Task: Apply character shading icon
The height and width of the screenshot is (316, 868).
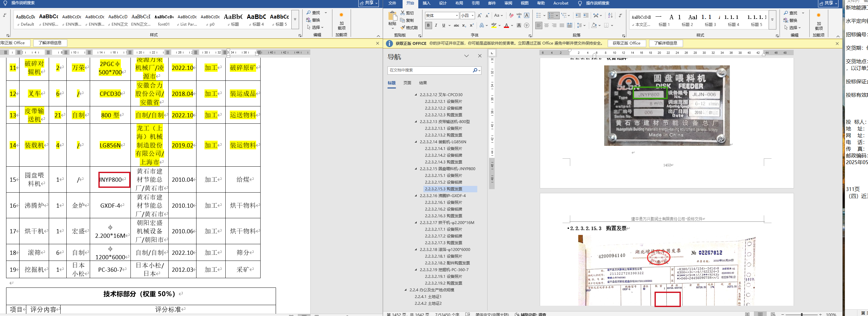Action: pos(519,25)
